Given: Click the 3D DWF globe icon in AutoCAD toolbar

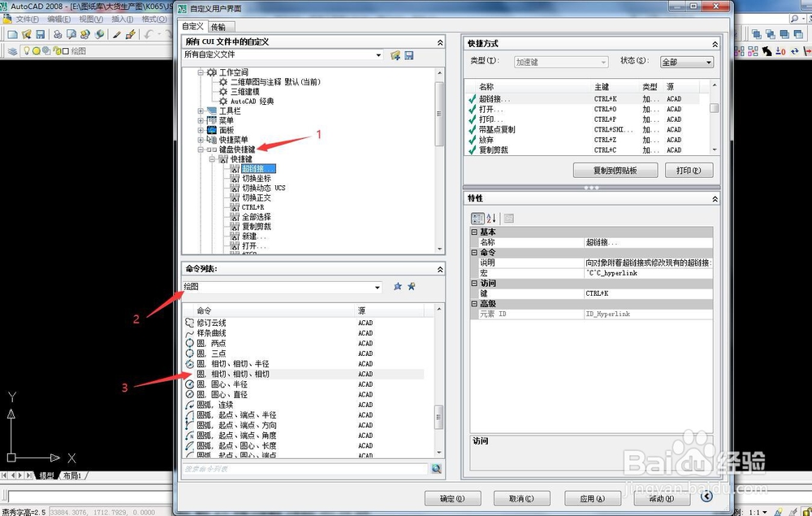Looking at the screenshot, I should tap(99, 34).
